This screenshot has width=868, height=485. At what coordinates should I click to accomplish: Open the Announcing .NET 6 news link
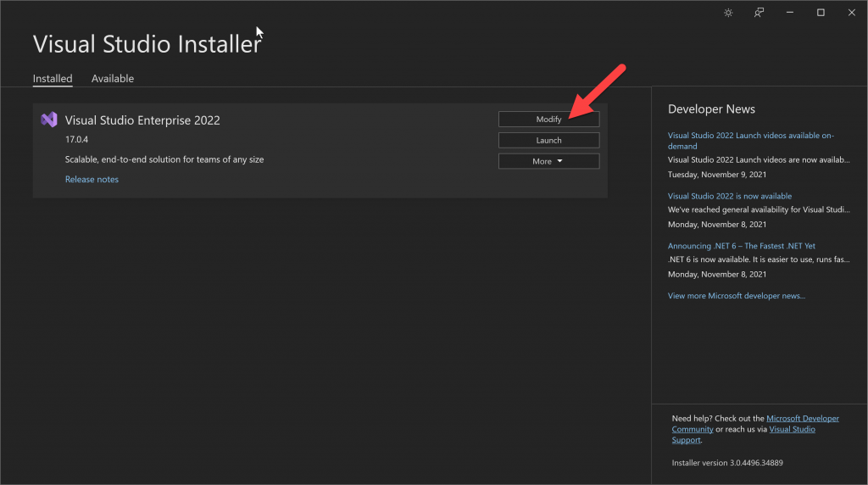[x=741, y=246]
